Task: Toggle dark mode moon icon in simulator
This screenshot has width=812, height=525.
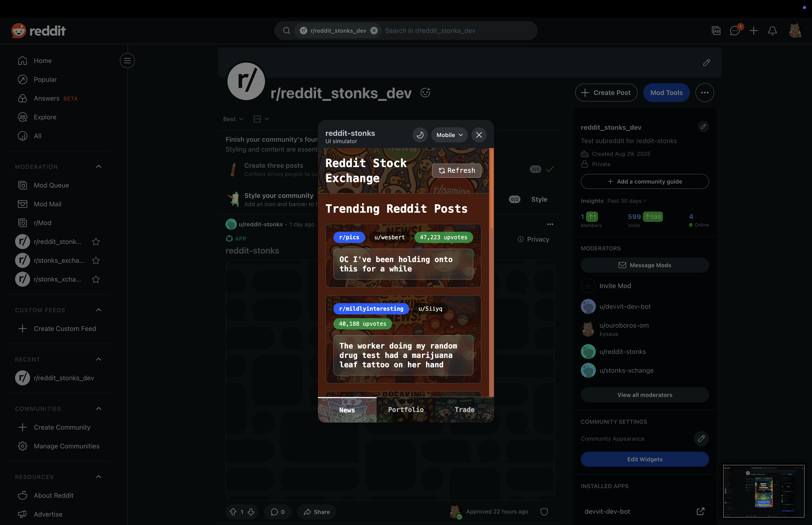Action: [420, 135]
